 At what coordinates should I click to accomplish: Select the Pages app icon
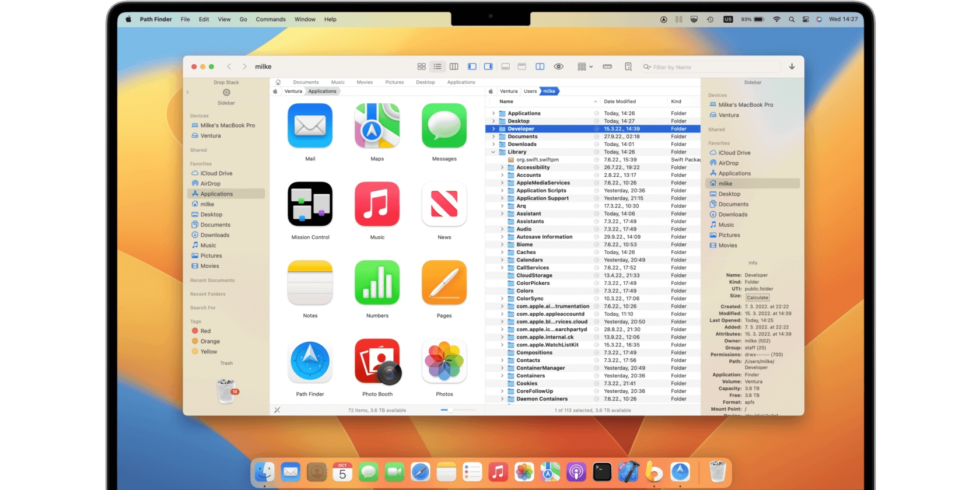[444, 282]
